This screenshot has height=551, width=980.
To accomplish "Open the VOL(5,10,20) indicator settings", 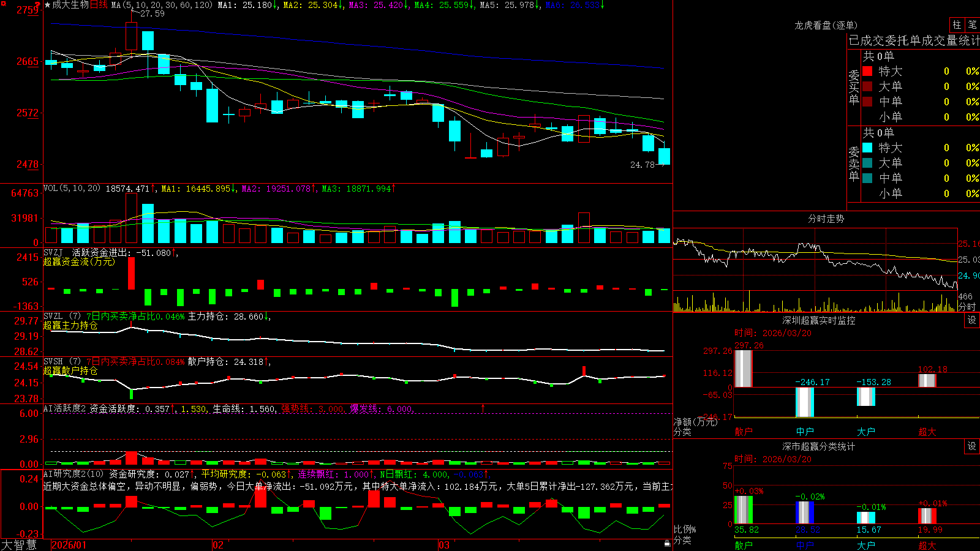I will pyautogui.click(x=72, y=189).
